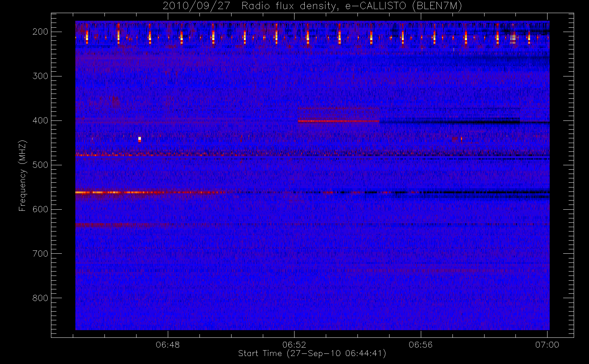Image resolution: width=589 pixels, height=364 pixels.
Task: Click the 06:52 time tick label
Action: 294,345
